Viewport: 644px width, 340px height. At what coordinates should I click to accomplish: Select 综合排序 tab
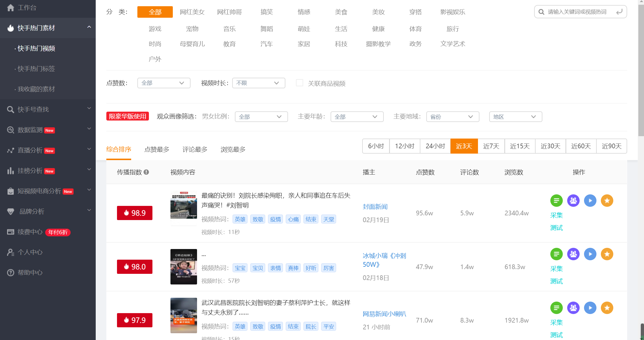[x=119, y=149]
